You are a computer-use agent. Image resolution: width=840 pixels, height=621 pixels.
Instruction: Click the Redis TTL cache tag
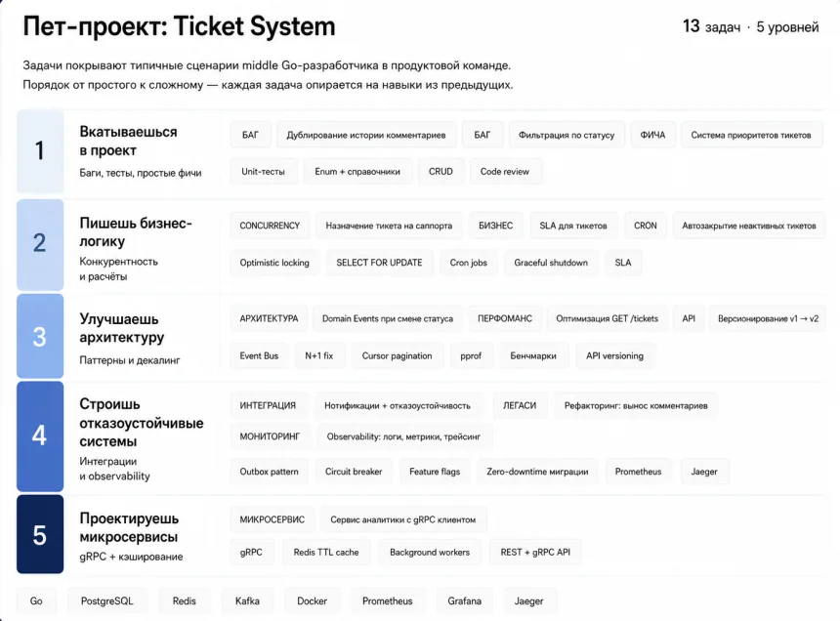(x=326, y=553)
